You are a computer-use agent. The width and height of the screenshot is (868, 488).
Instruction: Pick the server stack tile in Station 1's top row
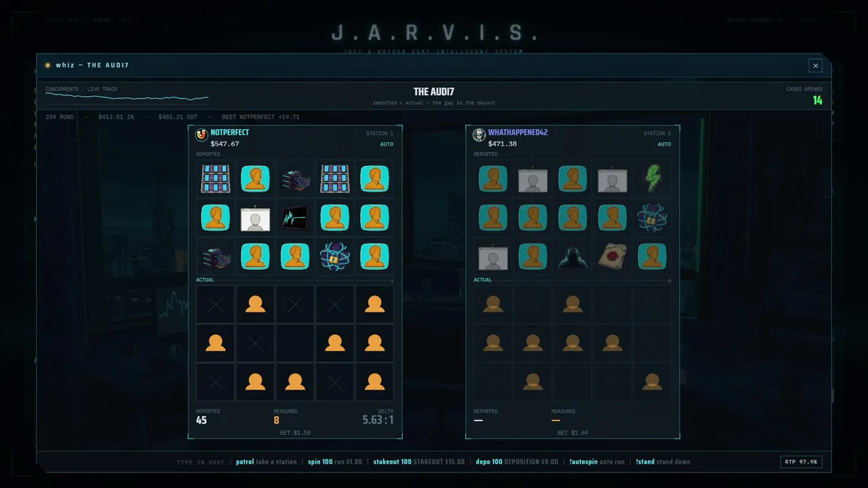pos(295,179)
